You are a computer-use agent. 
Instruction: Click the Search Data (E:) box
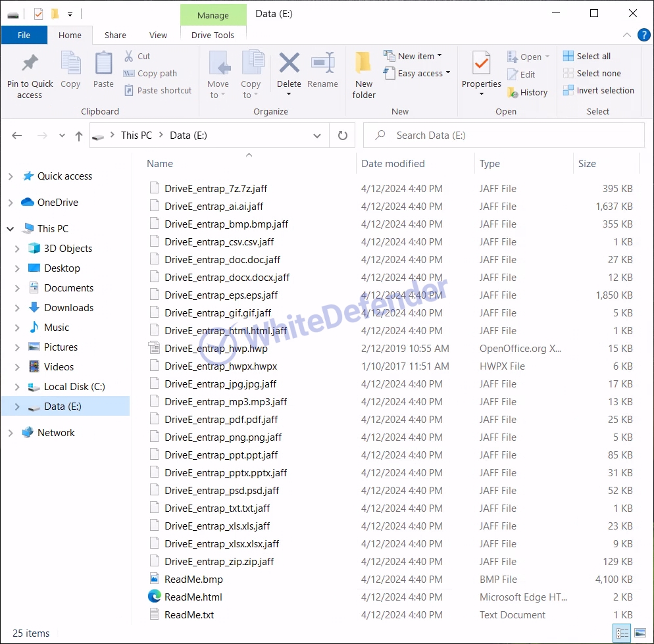(503, 135)
